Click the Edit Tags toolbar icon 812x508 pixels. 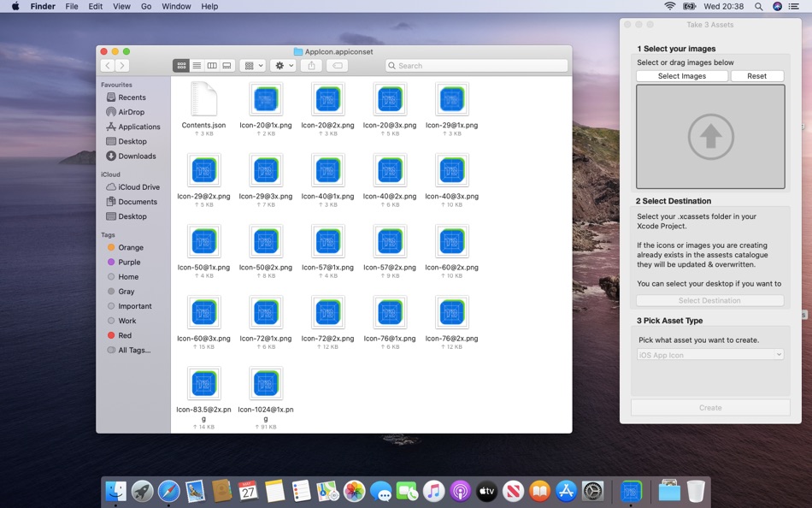pos(337,66)
